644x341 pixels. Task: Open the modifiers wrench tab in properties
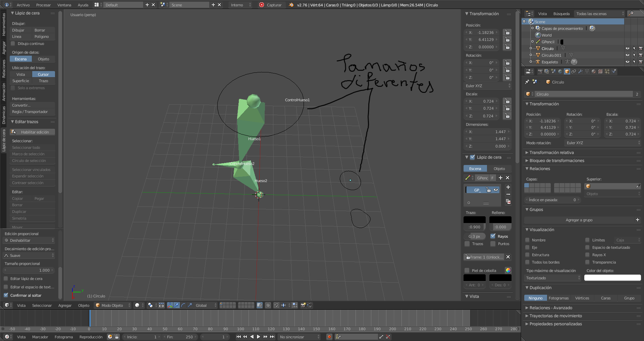tap(580, 71)
